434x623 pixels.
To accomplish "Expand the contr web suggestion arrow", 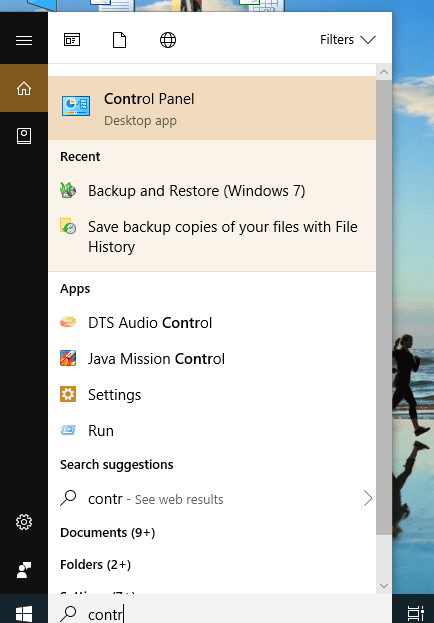I will coord(368,498).
